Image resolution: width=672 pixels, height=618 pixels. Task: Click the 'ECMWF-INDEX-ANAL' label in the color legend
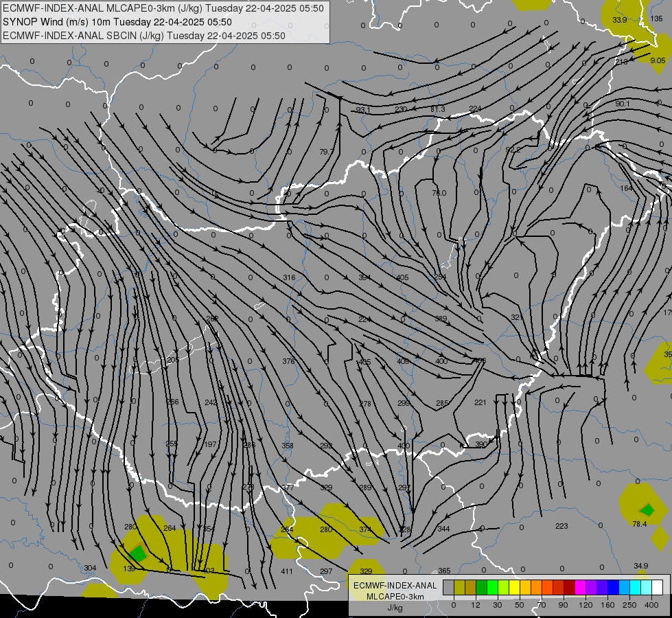(395, 586)
